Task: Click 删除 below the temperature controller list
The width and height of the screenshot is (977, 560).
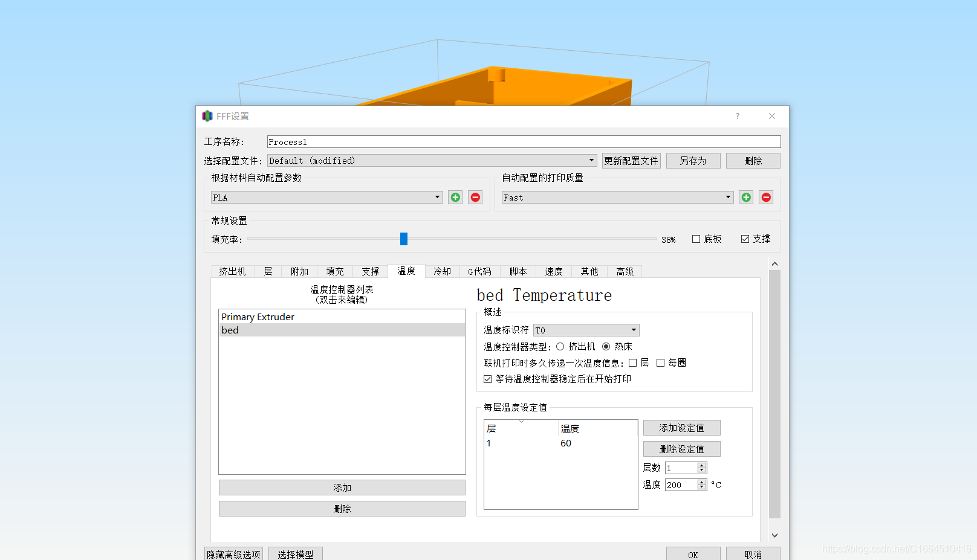Action: pos(342,509)
